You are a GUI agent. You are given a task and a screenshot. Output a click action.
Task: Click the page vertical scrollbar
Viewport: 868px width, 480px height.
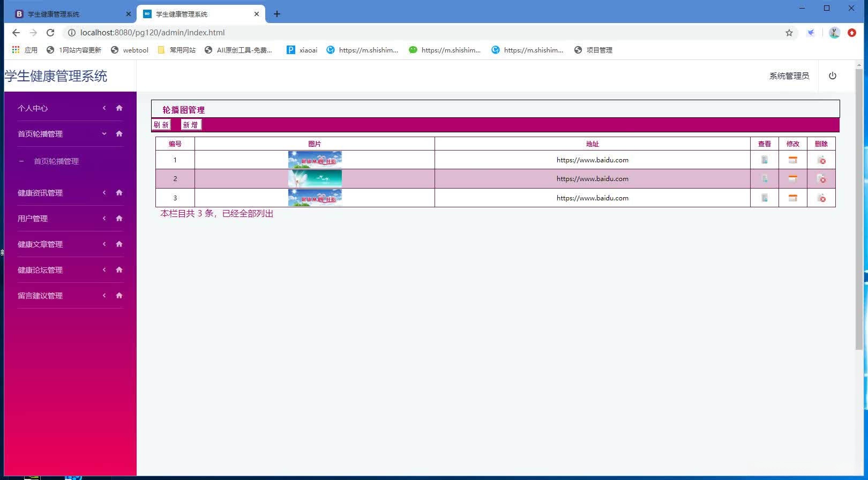tap(859, 209)
